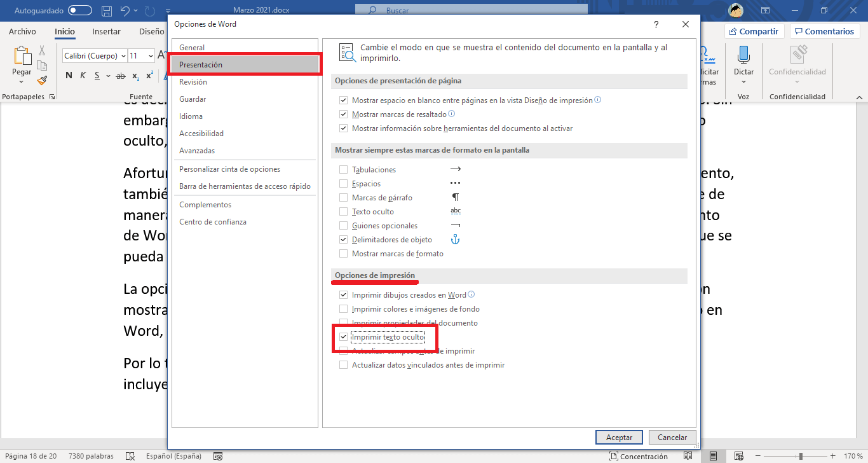The height and width of the screenshot is (463, 868).
Task: Select the Insertar ribbon tab
Action: pyautogui.click(x=107, y=31)
